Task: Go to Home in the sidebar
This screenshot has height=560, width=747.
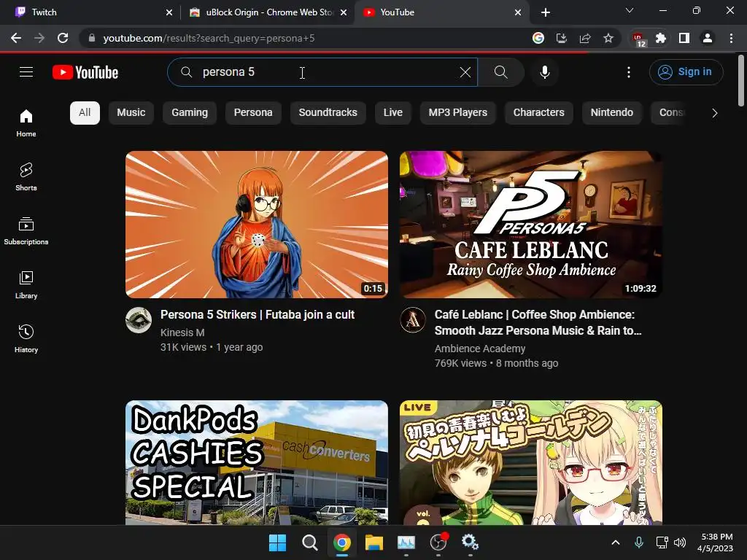Action: [26, 122]
